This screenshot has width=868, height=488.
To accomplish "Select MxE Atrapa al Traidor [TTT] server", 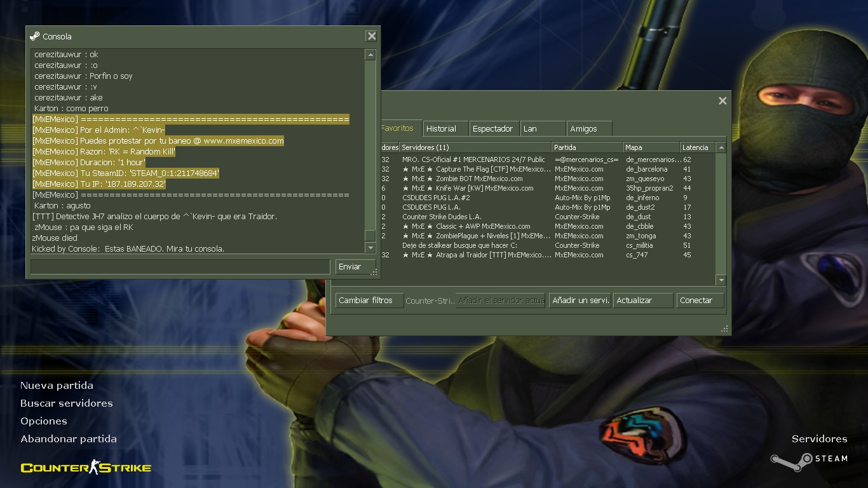I will tap(548, 255).
